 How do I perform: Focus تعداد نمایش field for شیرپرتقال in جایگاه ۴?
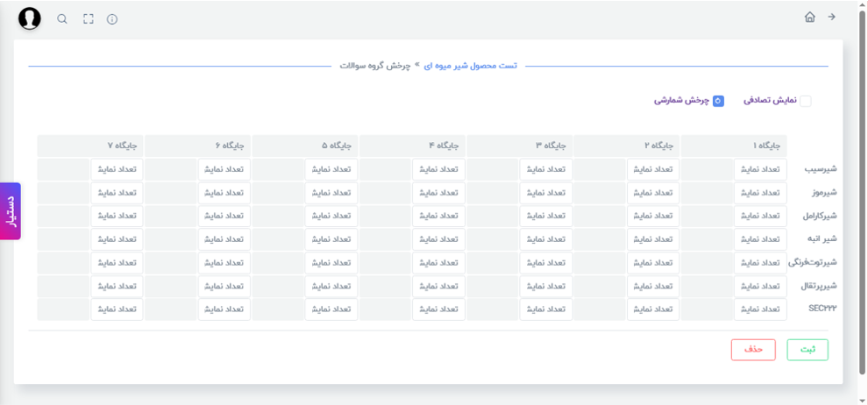coord(438,286)
